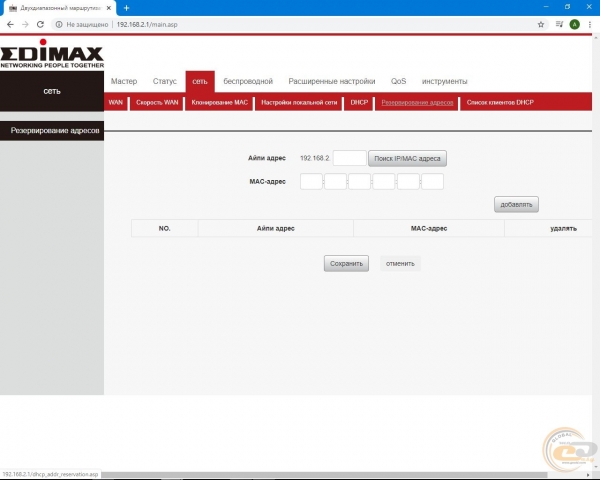The height and width of the screenshot is (480, 600).
Task: Open the WAN submenu
Action: 116,102
